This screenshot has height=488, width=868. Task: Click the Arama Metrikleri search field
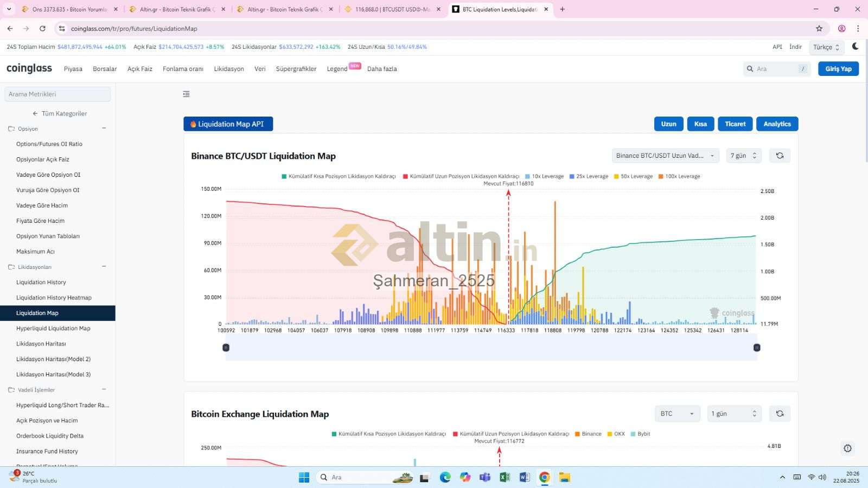click(x=58, y=94)
